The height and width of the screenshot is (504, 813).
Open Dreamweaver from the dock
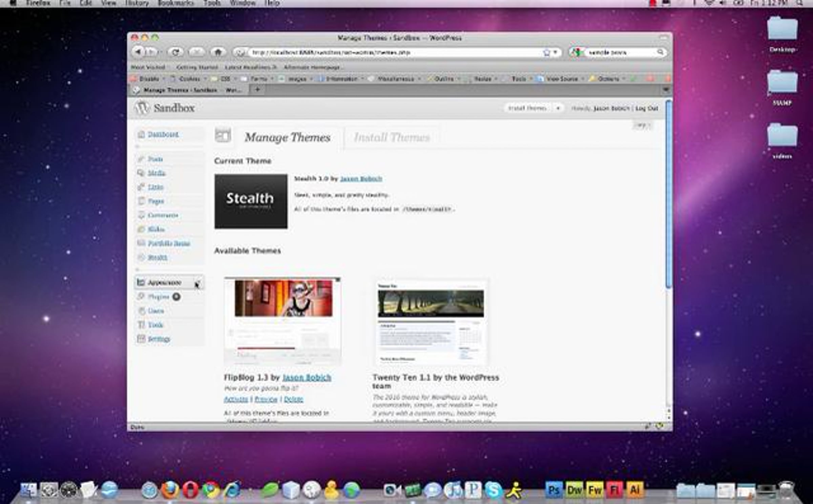pyautogui.click(x=575, y=490)
